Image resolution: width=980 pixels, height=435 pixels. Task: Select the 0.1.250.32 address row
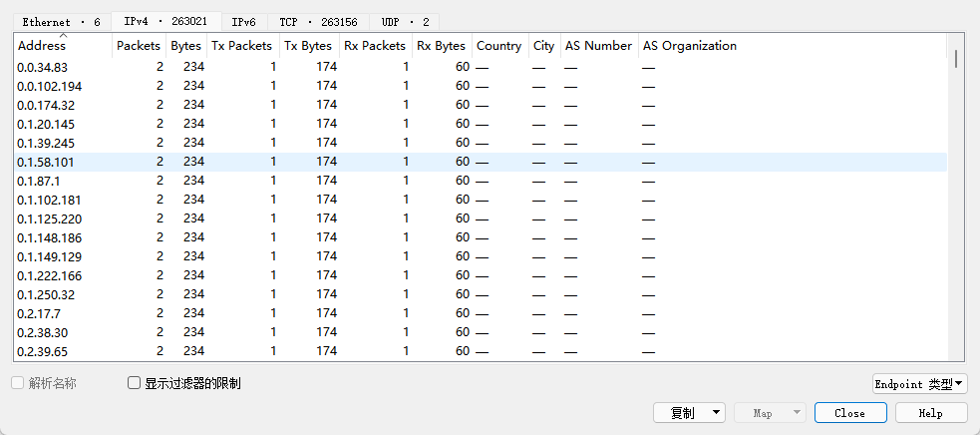[480, 294]
